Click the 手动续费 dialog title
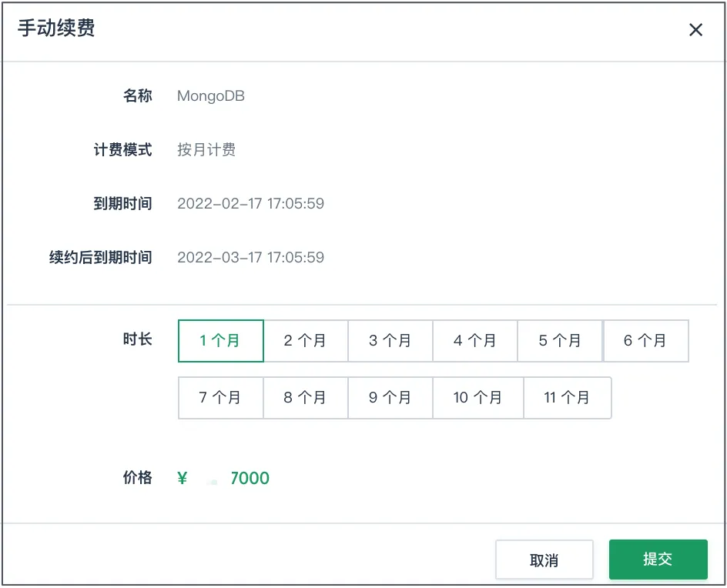The height and width of the screenshot is (588, 727). click(56, 28)
